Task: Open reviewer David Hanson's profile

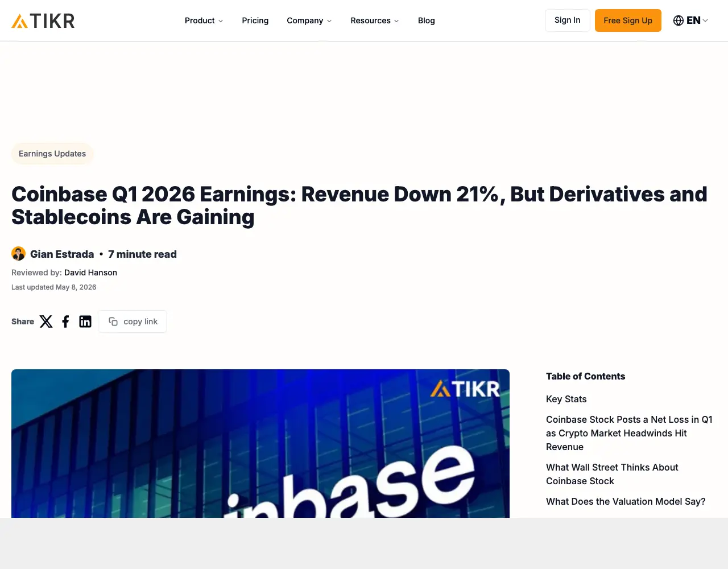Action: pos(90,273)
